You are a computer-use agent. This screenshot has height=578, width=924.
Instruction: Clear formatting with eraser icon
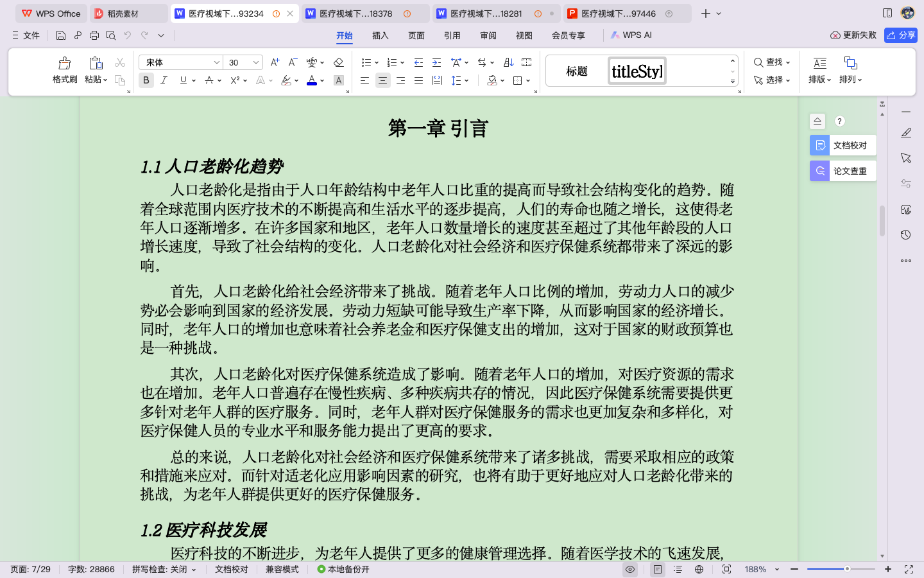coord(339,62)
